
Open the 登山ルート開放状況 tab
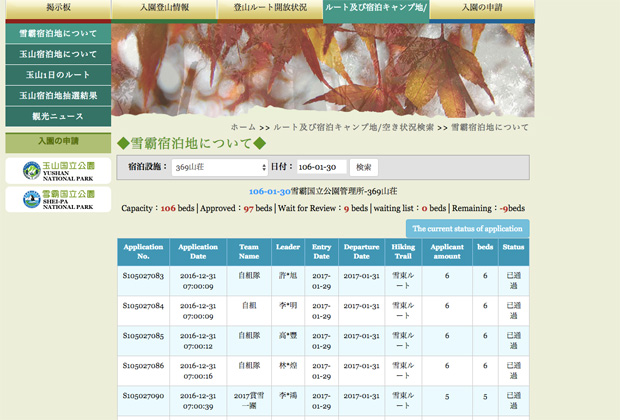[269, 10]
